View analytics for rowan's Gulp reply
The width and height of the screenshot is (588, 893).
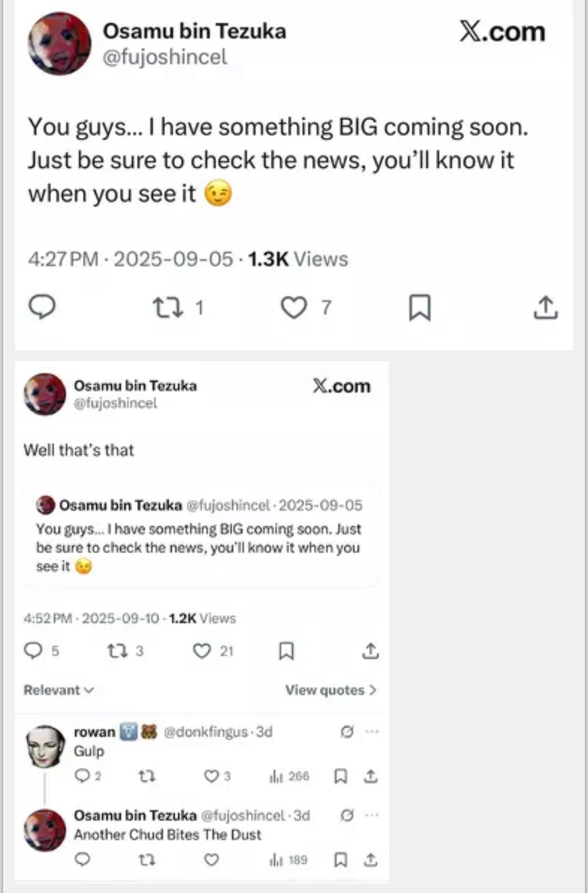(x=289, y=776)
